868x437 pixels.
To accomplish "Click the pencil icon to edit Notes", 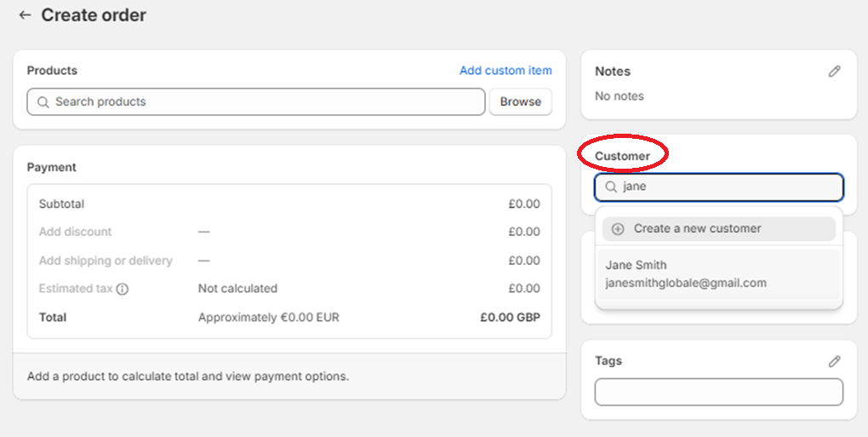I will (x=834, y=72).
